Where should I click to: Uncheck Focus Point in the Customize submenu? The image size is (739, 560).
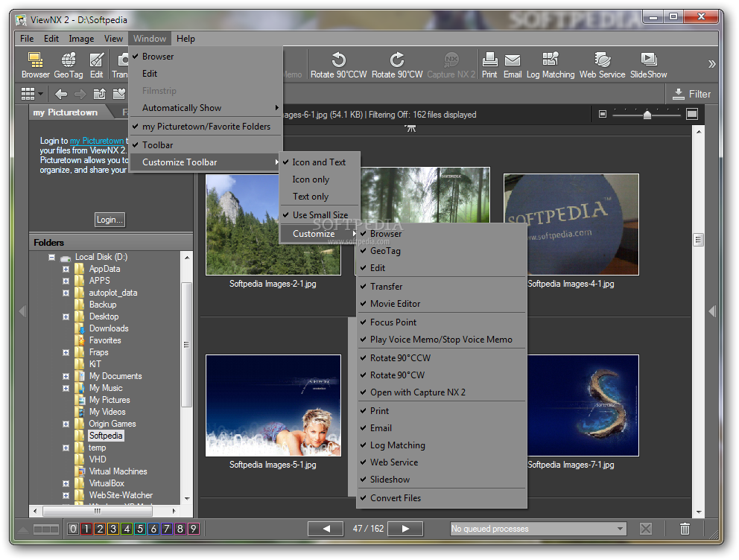click(442, 322)
